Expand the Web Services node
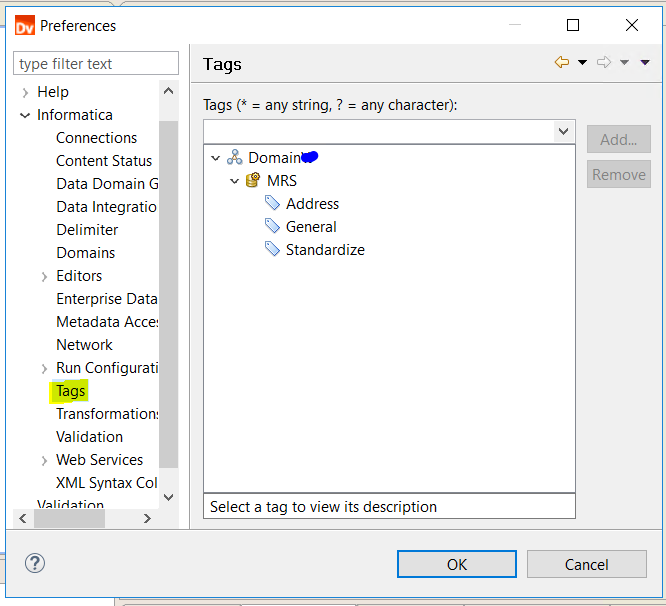This screenshot has width=666, height=606. click(x=44, y=461)
